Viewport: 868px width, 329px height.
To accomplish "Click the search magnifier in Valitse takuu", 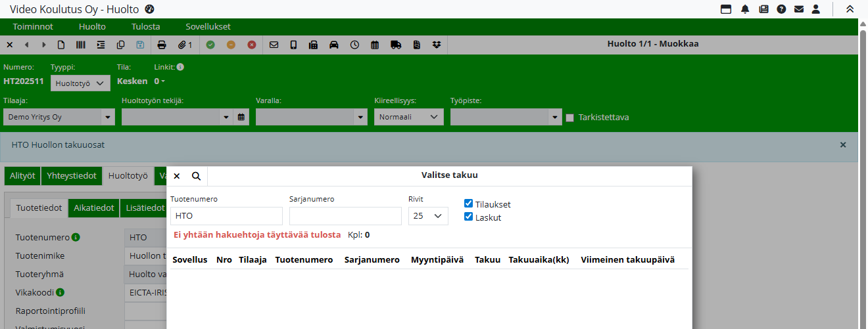I will (x=196, y=176).
